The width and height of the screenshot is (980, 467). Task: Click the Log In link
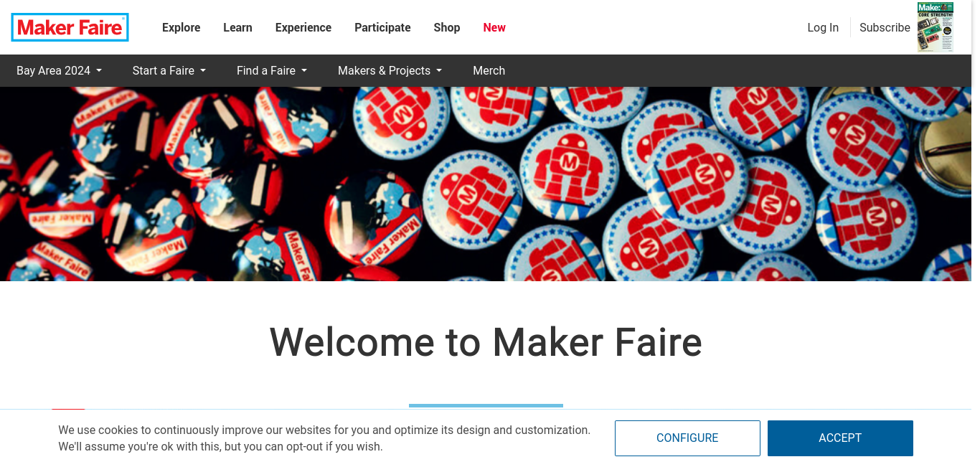coord(823,27)
